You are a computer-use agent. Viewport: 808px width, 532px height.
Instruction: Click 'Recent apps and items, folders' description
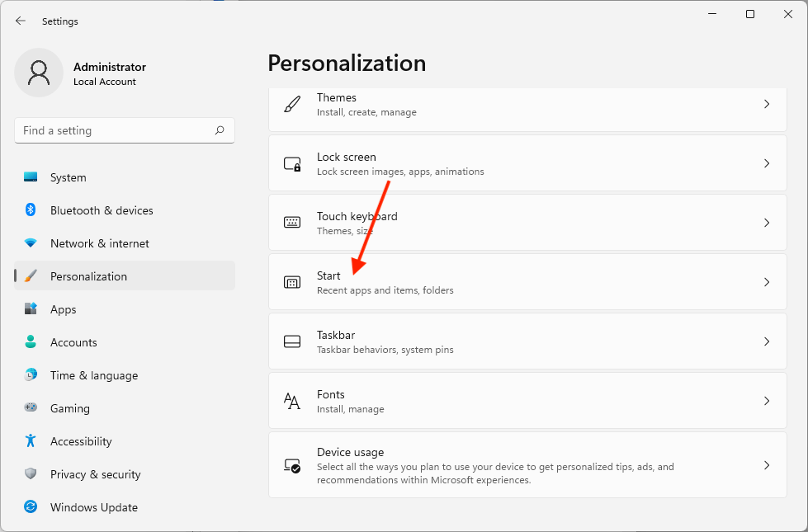tap(385, 290)
